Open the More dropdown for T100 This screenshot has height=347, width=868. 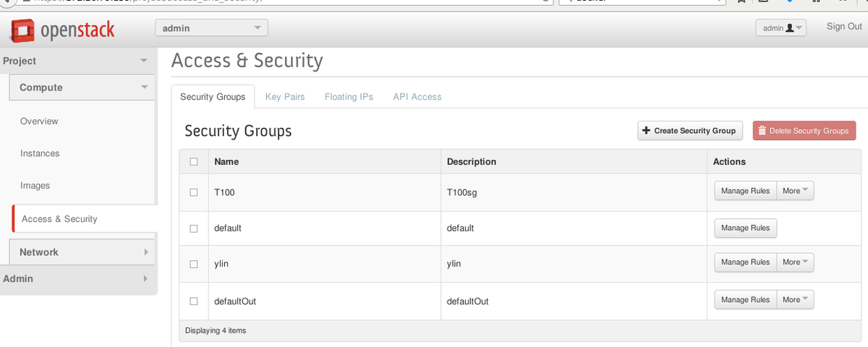(796, 191)
